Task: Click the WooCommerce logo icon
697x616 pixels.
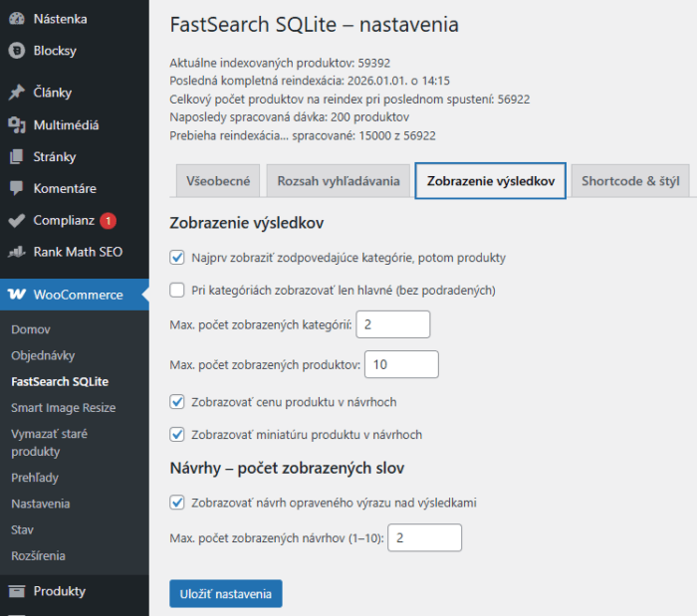Action: [x=17, y=295]
